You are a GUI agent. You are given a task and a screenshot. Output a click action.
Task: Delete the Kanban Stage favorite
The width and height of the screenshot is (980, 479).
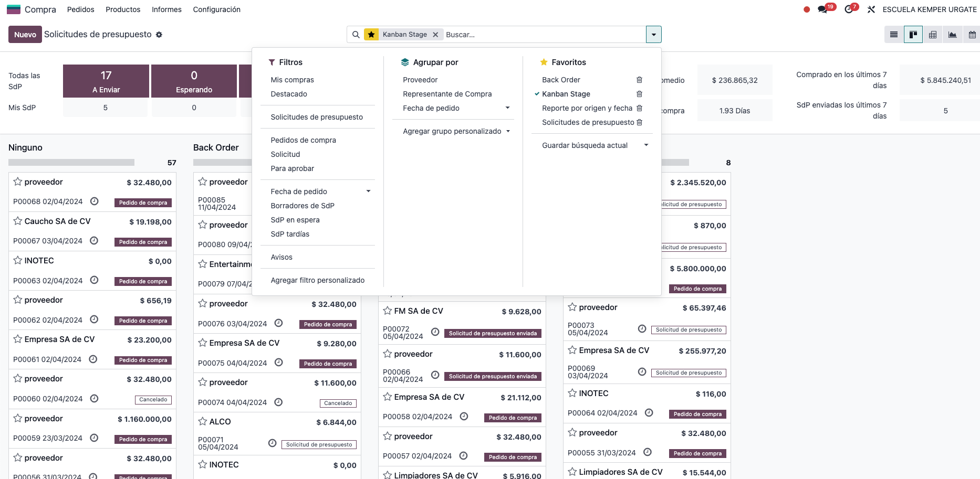click(x=639, y=94)
